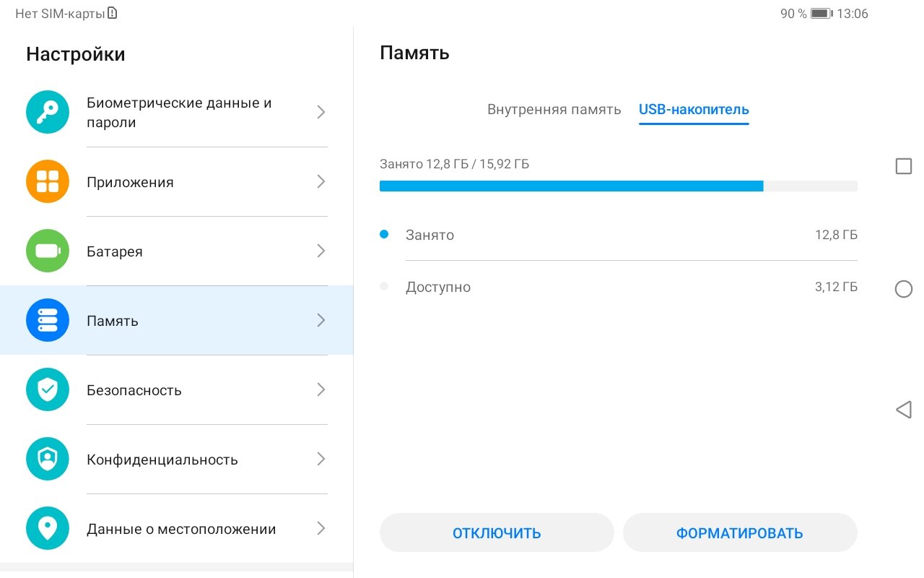Open the biometrics and passwords key icon
924x578 pixels.
[48, 112]
